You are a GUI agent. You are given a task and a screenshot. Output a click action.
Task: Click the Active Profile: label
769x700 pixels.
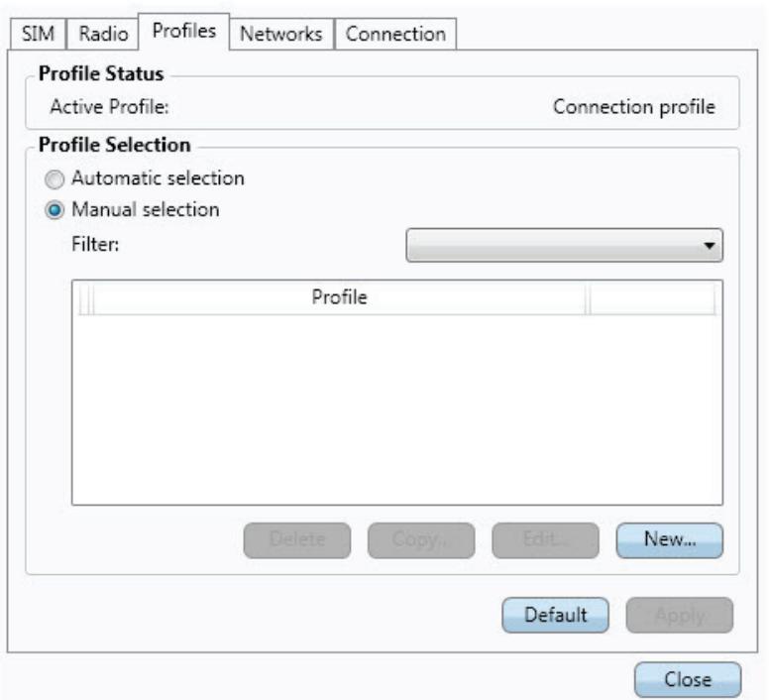(x=109, y=106)
